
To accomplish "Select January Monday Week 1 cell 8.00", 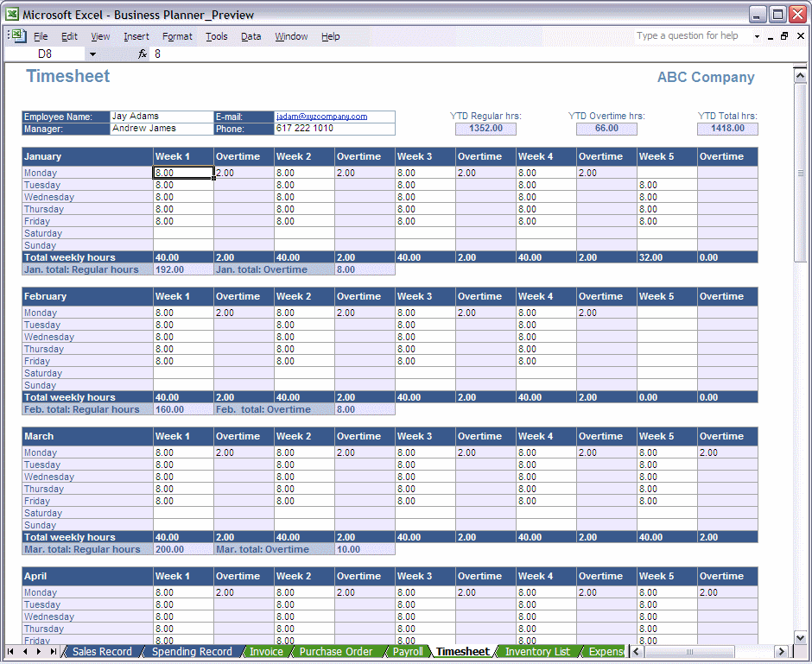I will tap(183, 173).
